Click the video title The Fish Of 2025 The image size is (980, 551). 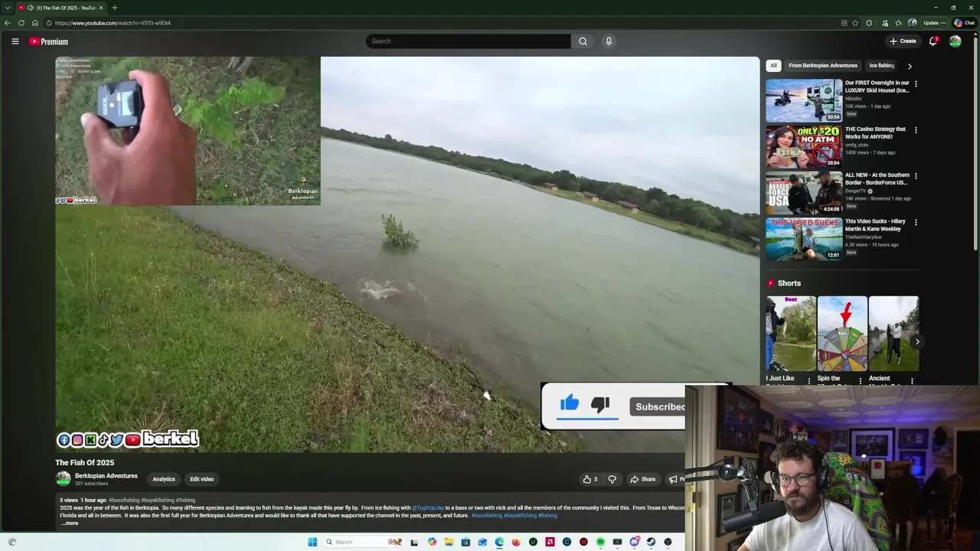(x=84, y=462)
